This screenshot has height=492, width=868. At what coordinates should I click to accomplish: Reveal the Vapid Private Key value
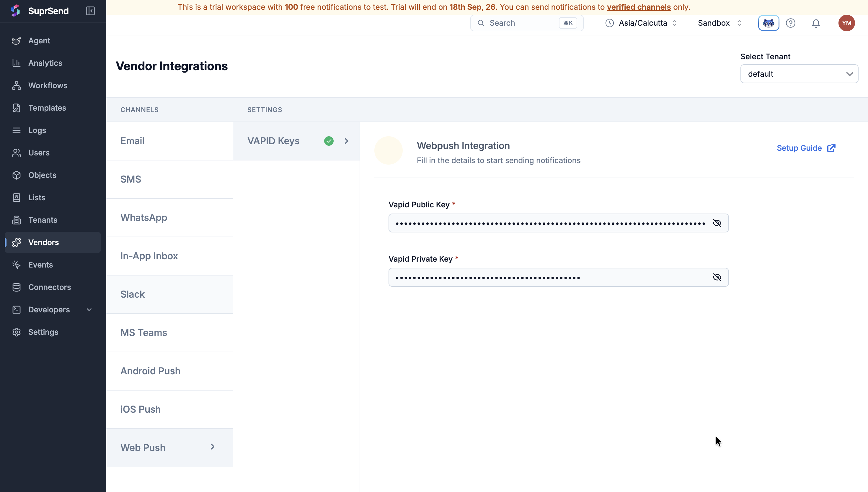[717, 278]
